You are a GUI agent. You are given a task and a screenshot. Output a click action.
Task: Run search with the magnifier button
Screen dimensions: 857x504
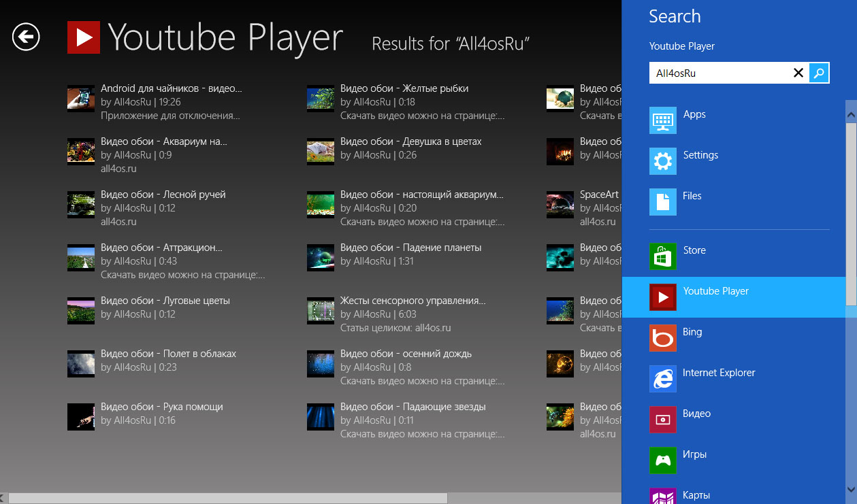click(820, 73)
